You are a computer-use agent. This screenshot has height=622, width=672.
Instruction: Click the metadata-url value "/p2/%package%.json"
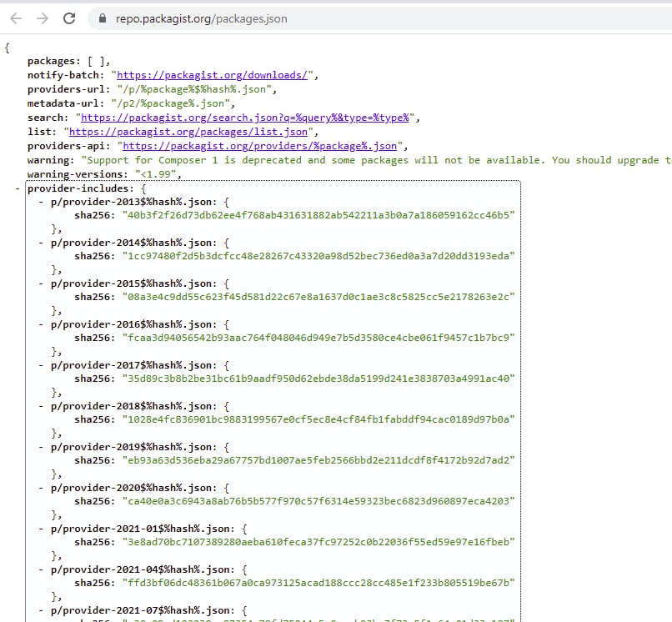[170, 103]
